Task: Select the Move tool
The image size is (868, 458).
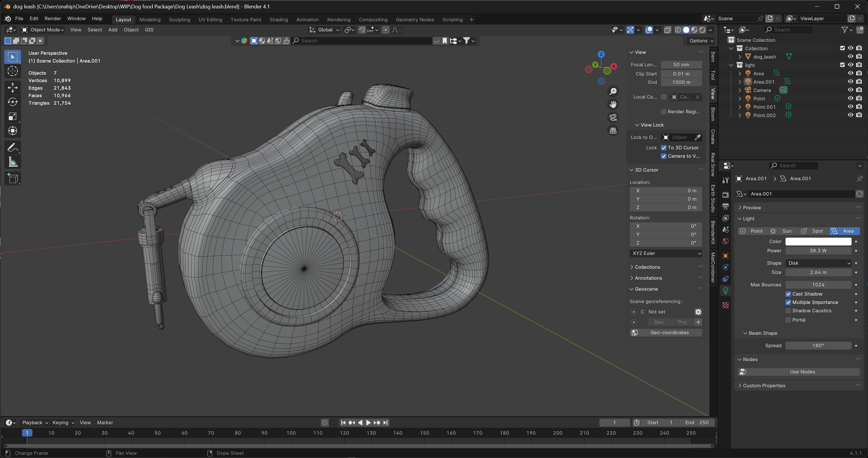Action: (x=12, y=88)
